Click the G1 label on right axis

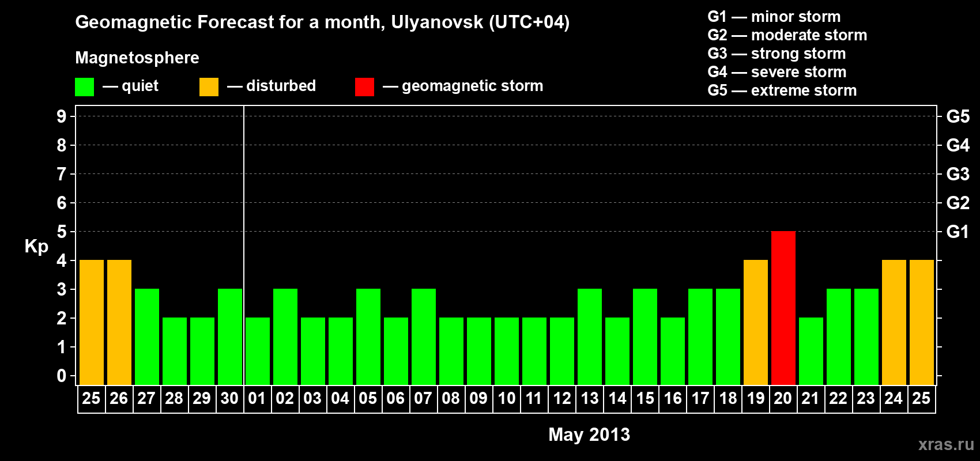click(958, 232)
